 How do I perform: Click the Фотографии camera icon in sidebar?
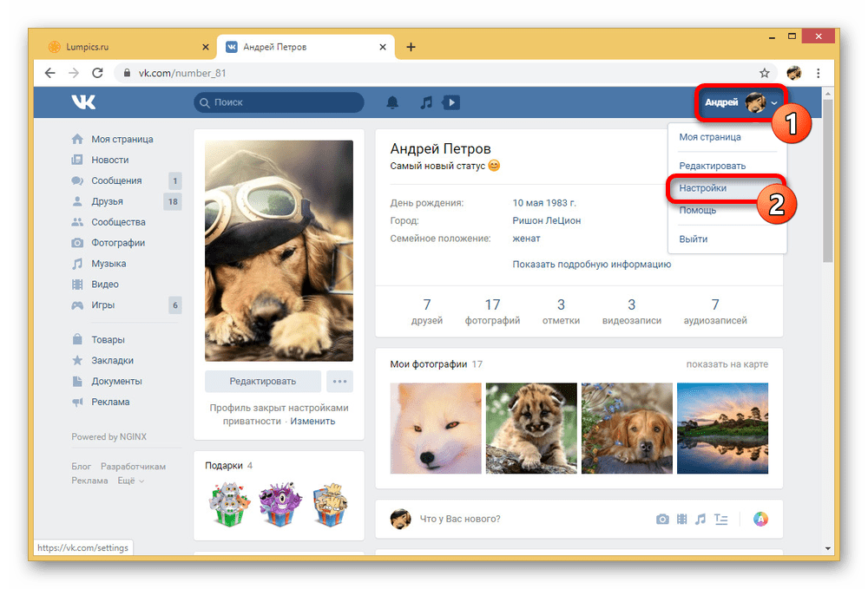[x=77, y=243]
